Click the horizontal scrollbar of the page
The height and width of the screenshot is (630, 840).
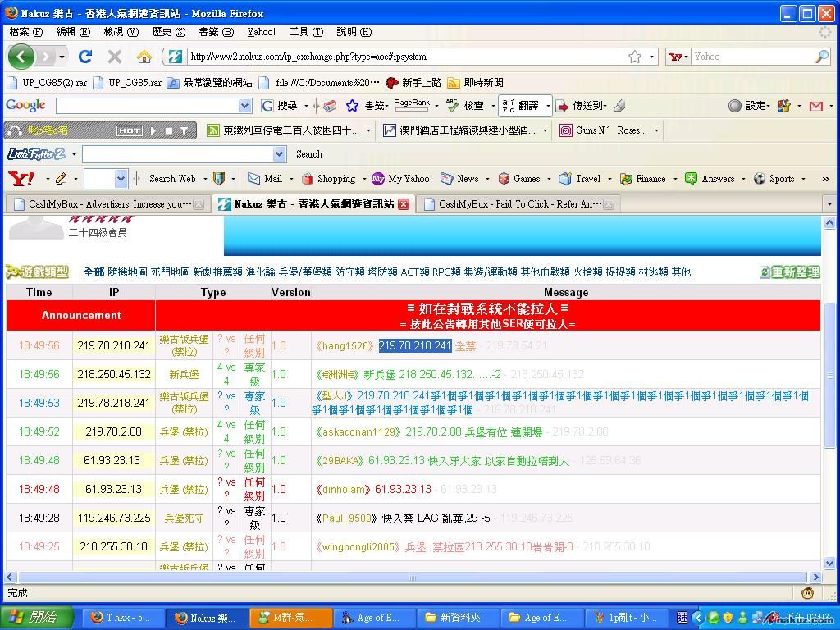[412, 577]
